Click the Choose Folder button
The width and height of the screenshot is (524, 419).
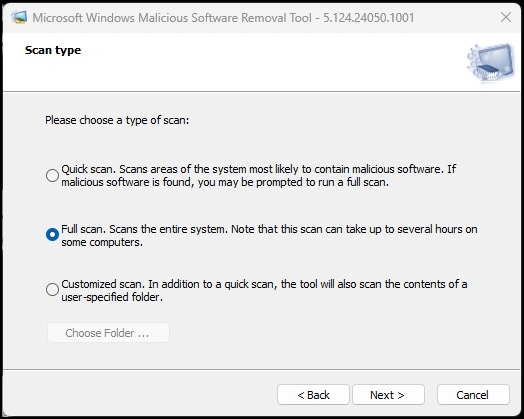click(x=108, y=332)
